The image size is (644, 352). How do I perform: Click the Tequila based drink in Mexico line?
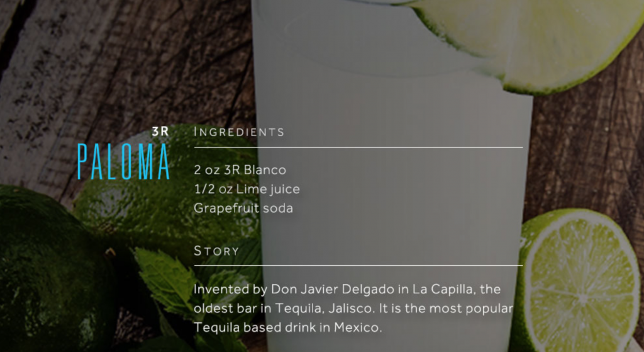[287, 327]
